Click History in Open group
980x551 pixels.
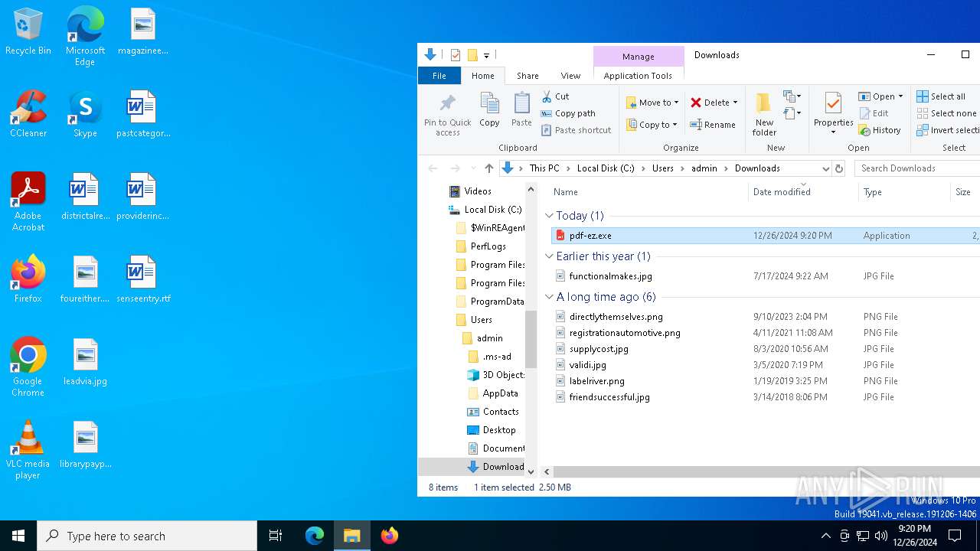pyautogui.click(x=880, y=130)
